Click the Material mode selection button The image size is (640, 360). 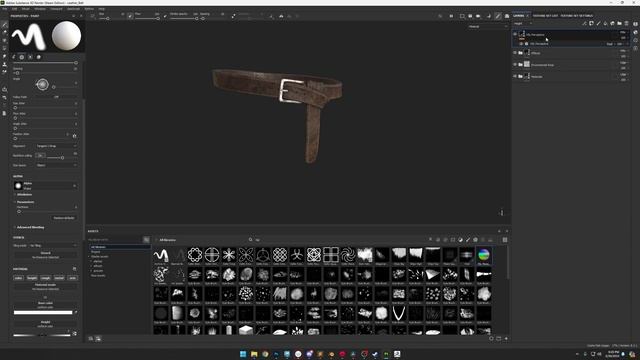point(45,287)
